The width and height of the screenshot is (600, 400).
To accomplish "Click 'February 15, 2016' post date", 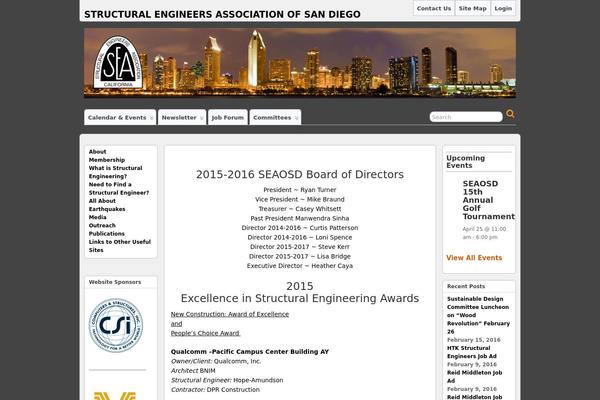I will [473, 340].
